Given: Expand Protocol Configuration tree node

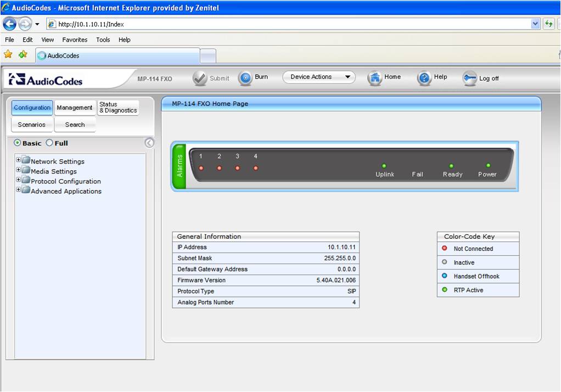Looking at the screenshot, I should [19, 180].
